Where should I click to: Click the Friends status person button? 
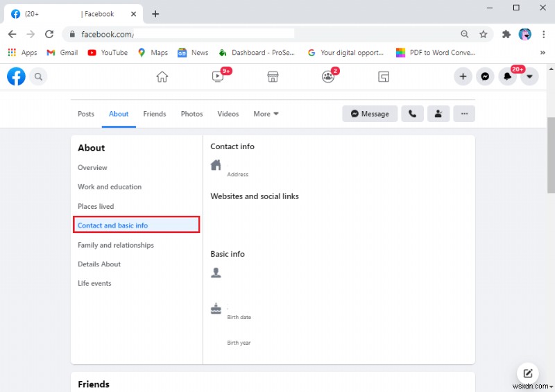[438, 114]
